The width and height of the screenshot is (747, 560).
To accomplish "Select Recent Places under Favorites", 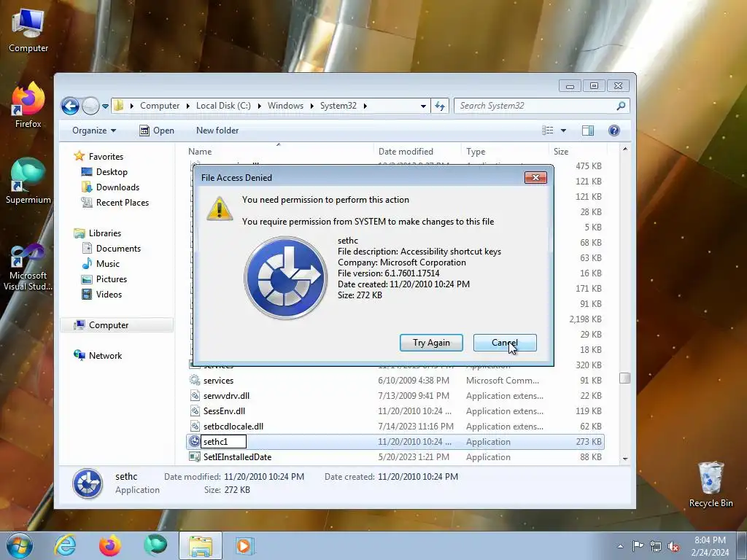I will pyautogui.click(x=123, y=203).
